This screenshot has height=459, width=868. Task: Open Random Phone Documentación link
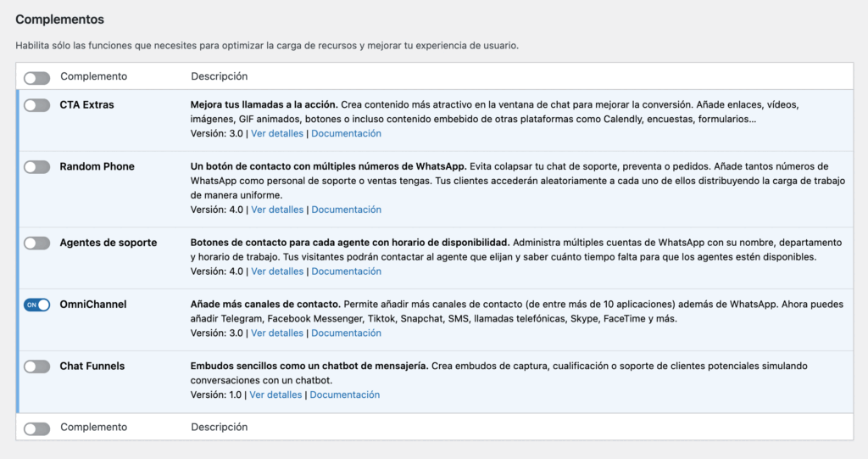tap(346, 210)
